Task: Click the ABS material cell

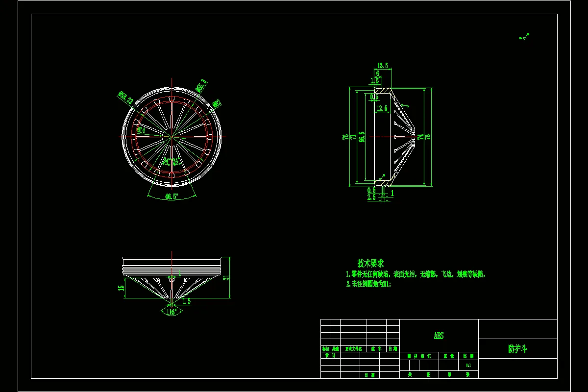Action: pyautogui.click(x=439, y=336)
